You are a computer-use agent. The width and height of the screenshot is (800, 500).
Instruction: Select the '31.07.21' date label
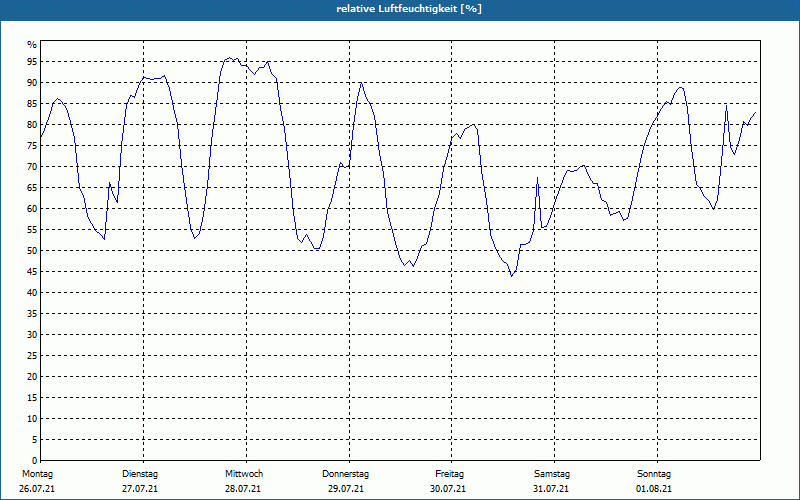coord(551,489)
